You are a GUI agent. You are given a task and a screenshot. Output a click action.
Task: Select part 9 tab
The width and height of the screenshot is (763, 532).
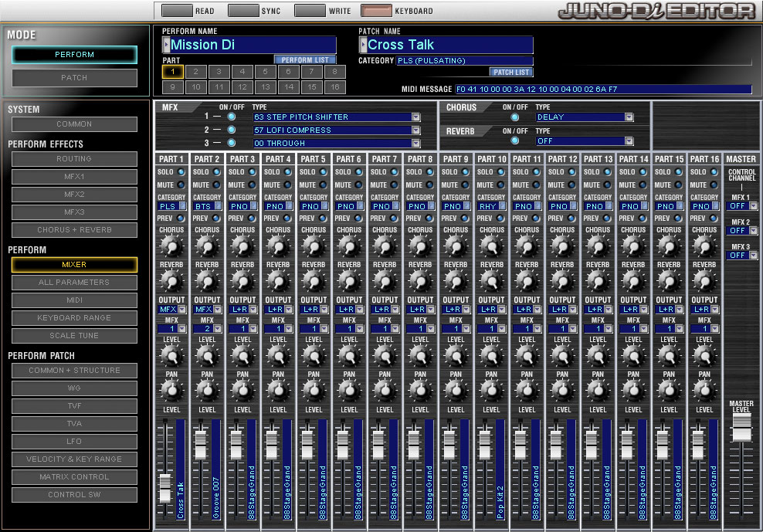click(173, 87)
